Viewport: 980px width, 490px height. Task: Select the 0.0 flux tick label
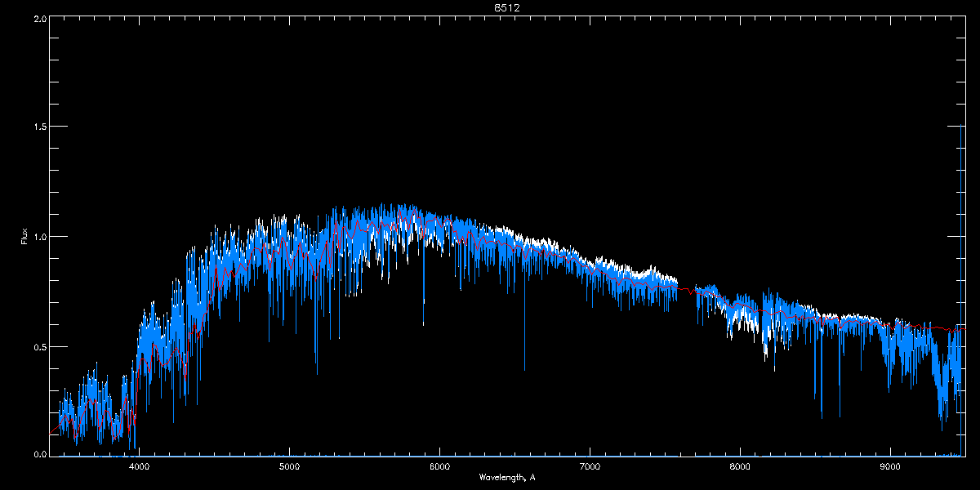click(x=39, y=454)
